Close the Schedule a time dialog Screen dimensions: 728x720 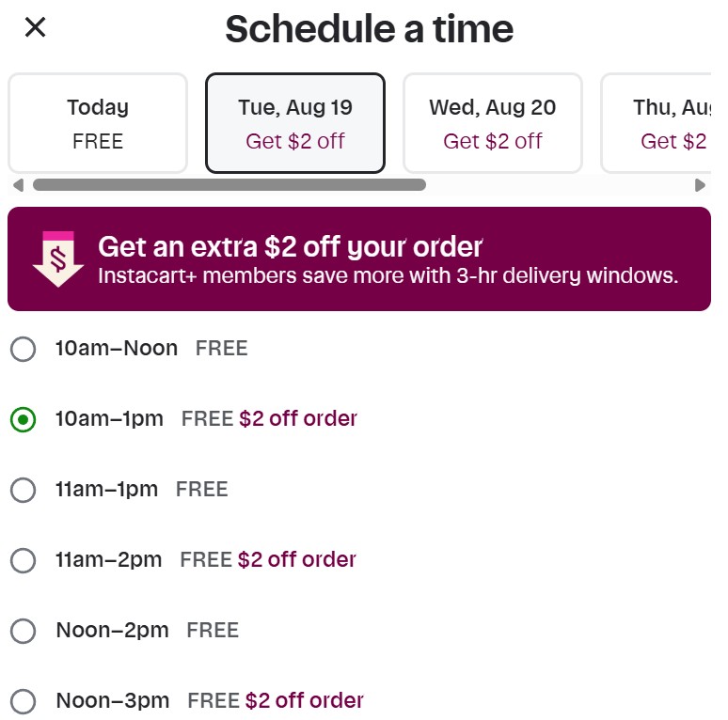coord(35,27)
